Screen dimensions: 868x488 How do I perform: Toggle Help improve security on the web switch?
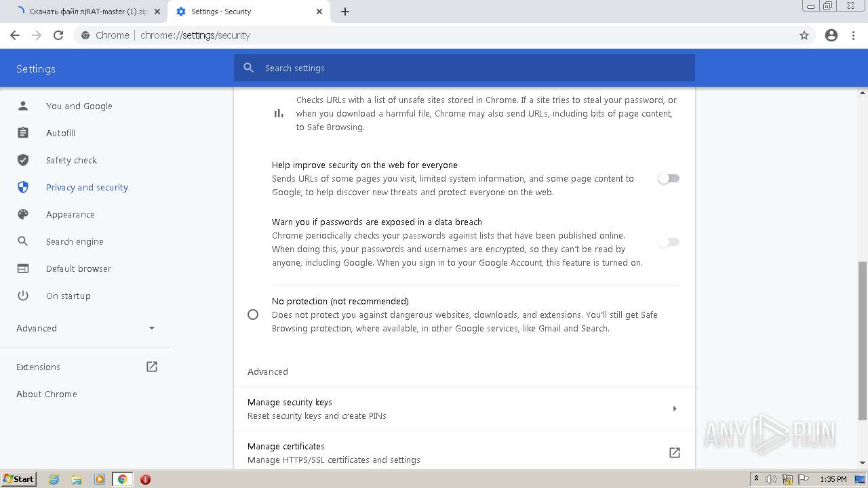(x=669, y=178)
